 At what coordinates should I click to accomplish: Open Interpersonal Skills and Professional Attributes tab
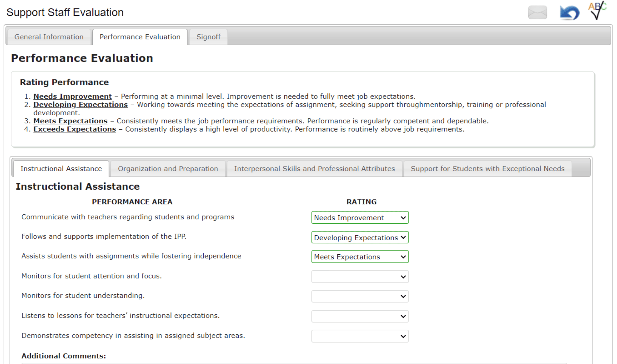click(314, 169)
